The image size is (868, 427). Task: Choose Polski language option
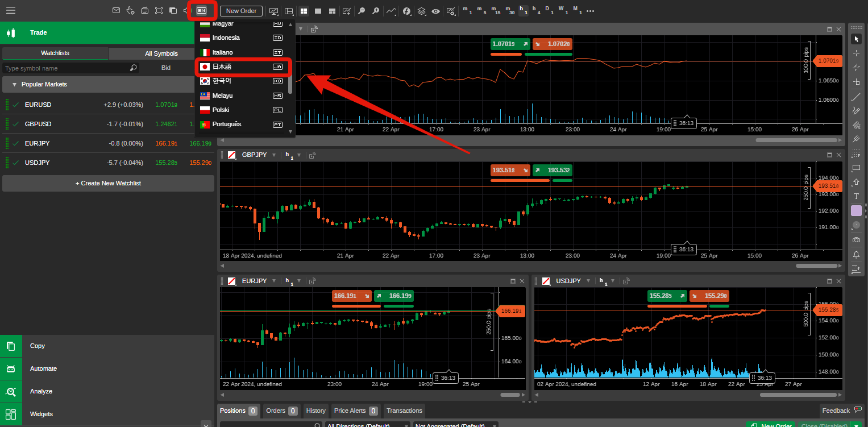coord(242,110)
